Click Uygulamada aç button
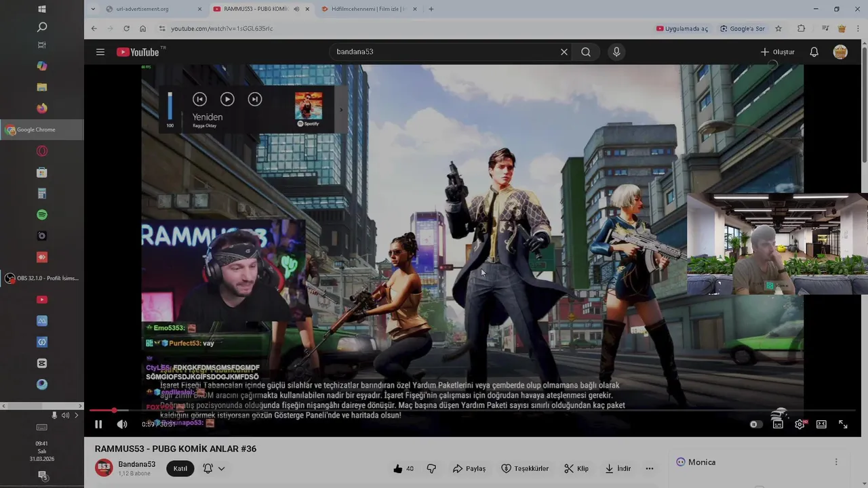This screenshot has width=868, height=488. pyautogui.click(x=682, y=28)
